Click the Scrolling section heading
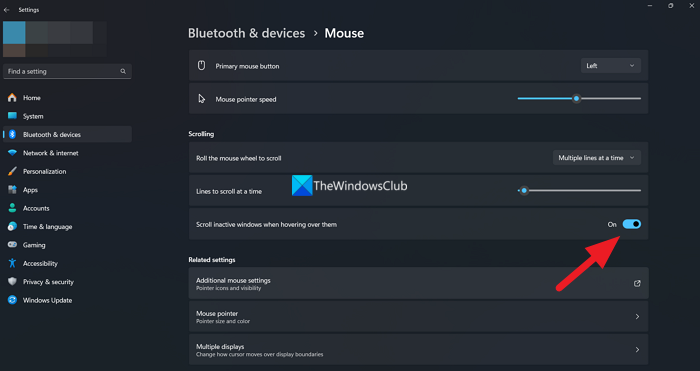700x371 pixels. point(201,134)
